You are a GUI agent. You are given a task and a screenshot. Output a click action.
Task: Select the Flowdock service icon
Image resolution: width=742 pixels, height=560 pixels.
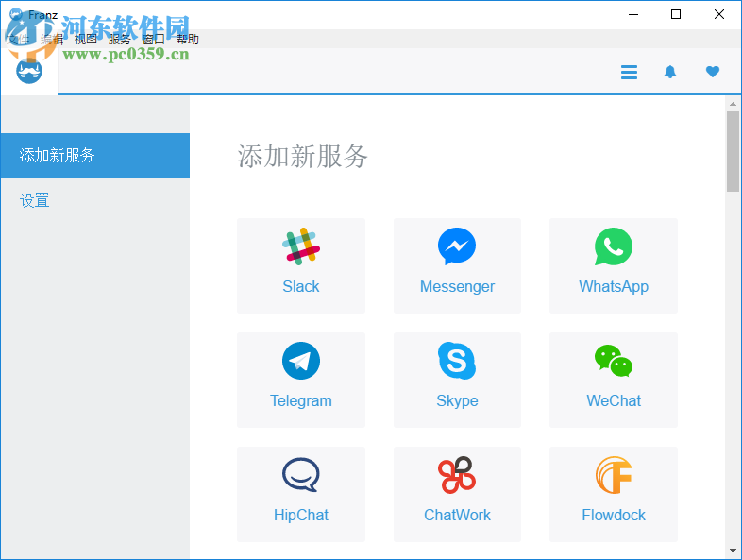point(614,475)
